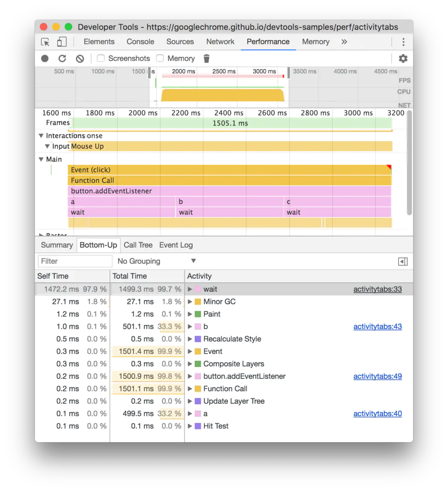Switch to the Console panel
The width and height of the screenshot is (448, 492).
pyautogui.click(x=140, y=42)
